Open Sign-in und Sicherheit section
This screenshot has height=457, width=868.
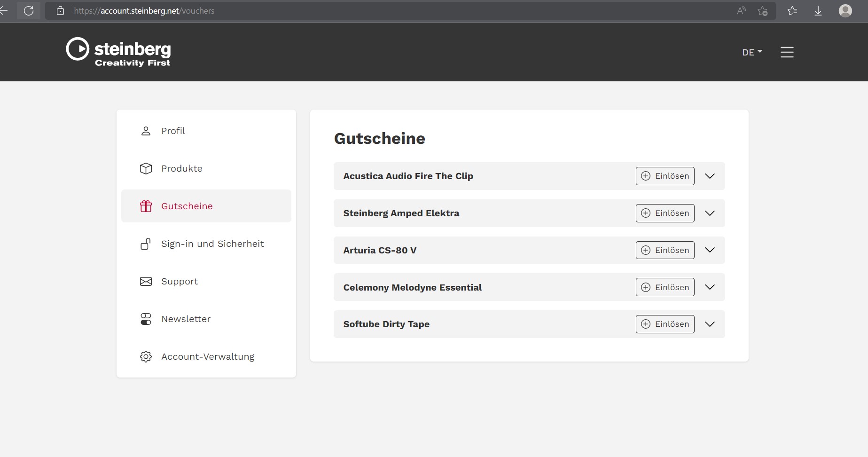(212, 244)
